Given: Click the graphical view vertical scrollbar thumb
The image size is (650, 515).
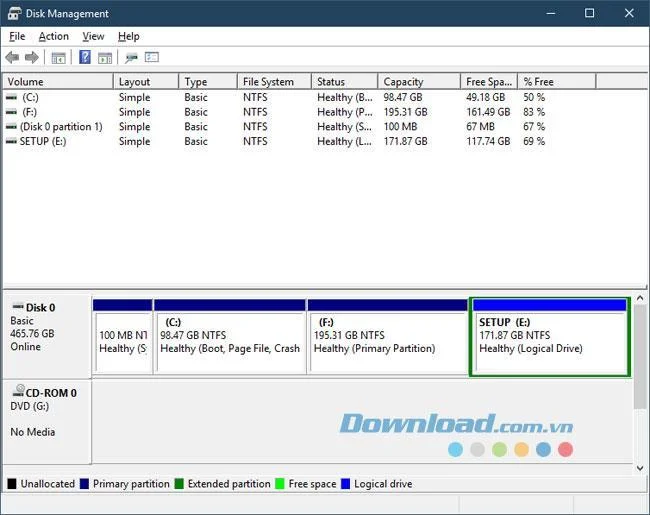Looking at the screenshot, I should [x=640, y=356].
